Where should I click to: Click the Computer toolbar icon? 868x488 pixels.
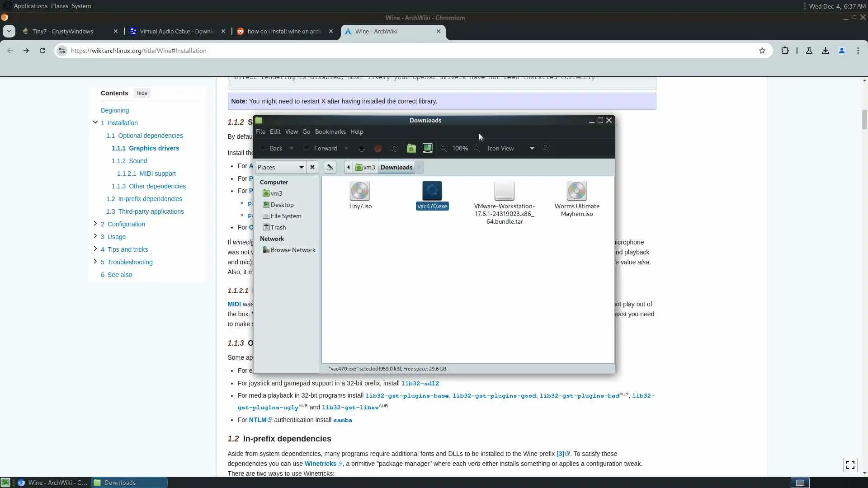[427, 148]
